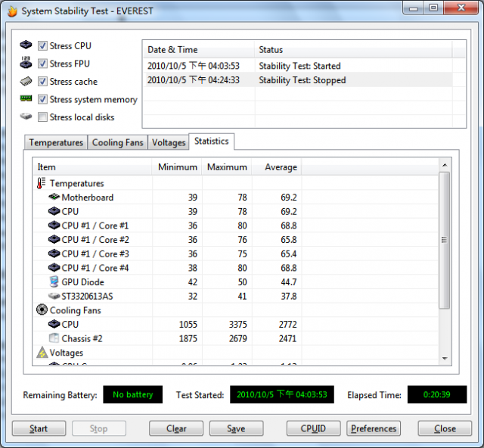Click the CPU #1 / Core #2 icon

pos(54,239)
